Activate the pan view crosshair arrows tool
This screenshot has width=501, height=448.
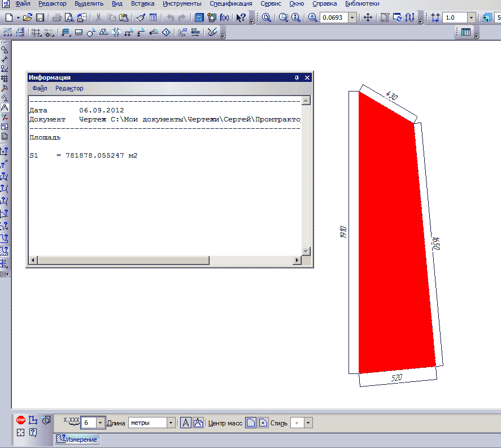click(368, 18)
